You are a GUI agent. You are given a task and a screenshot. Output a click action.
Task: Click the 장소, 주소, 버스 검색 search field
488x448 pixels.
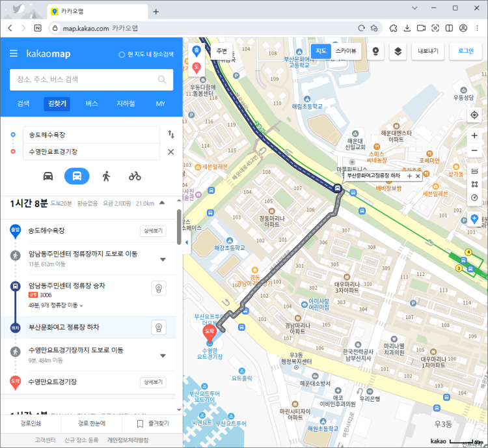[81, 79]
